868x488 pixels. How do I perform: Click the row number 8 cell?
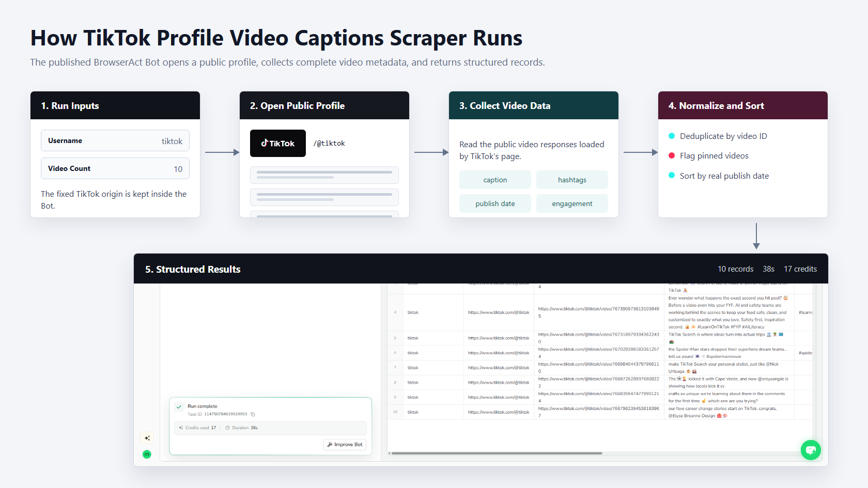pyautogui.click(x=395, y=383)
